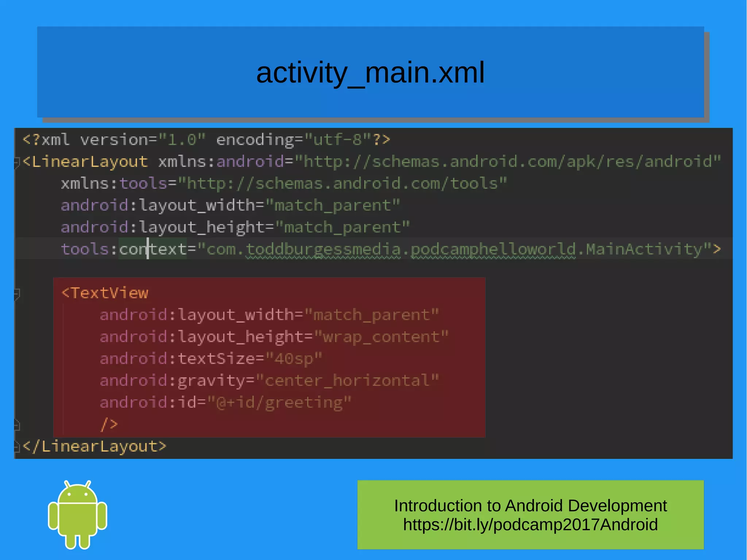This screenshot has width=747, height=560.
Task: Click the tools:context attribute name
Action: [124, 249]
